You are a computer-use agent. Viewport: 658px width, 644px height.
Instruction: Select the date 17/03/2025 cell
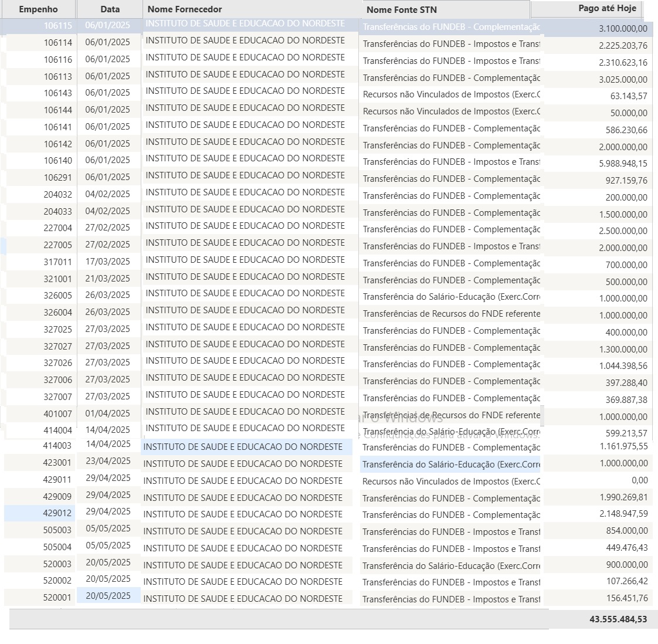[107, 262]
